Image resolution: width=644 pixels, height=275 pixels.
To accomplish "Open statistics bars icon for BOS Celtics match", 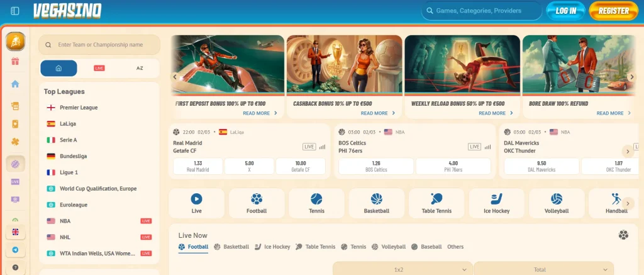I will [487, 147].
